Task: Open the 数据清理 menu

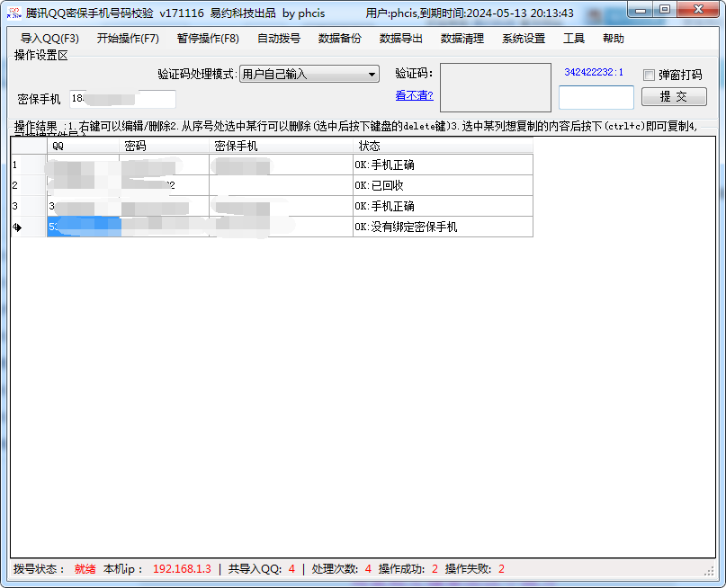Action: (x=462, y=39)
